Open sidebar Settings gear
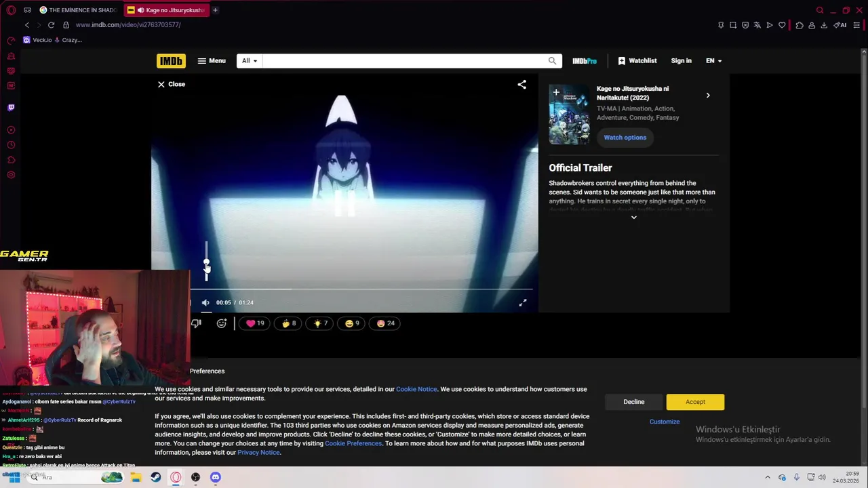The height and width of the screenshot is (488, 868). coord(11,175)
